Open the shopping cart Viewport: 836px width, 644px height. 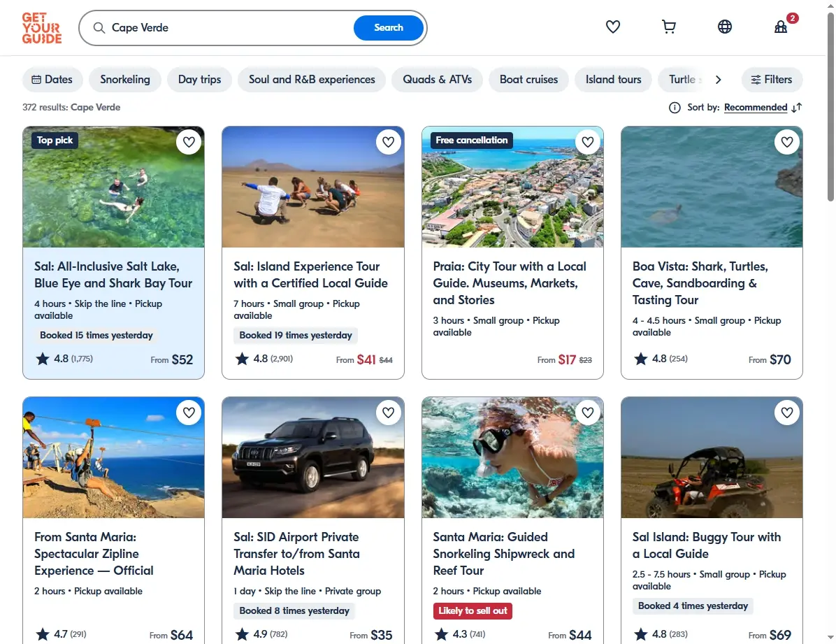point(668,27)
